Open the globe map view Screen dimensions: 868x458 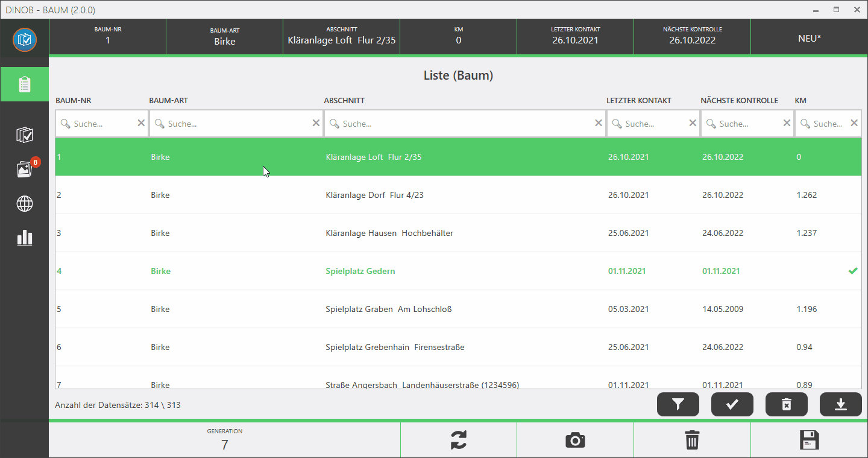pyautogui.click(x=24, y=204)
